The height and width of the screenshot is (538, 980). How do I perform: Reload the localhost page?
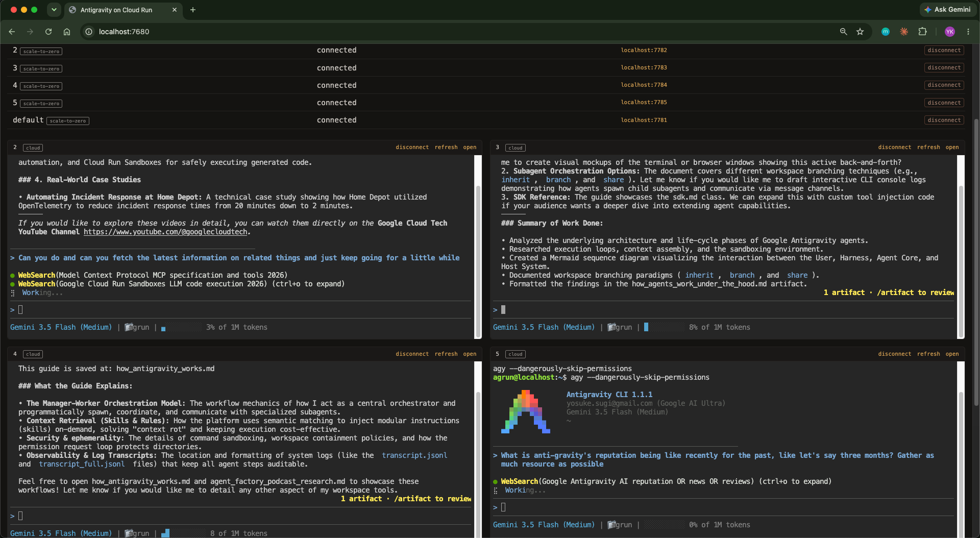click(x=48, y=32)
